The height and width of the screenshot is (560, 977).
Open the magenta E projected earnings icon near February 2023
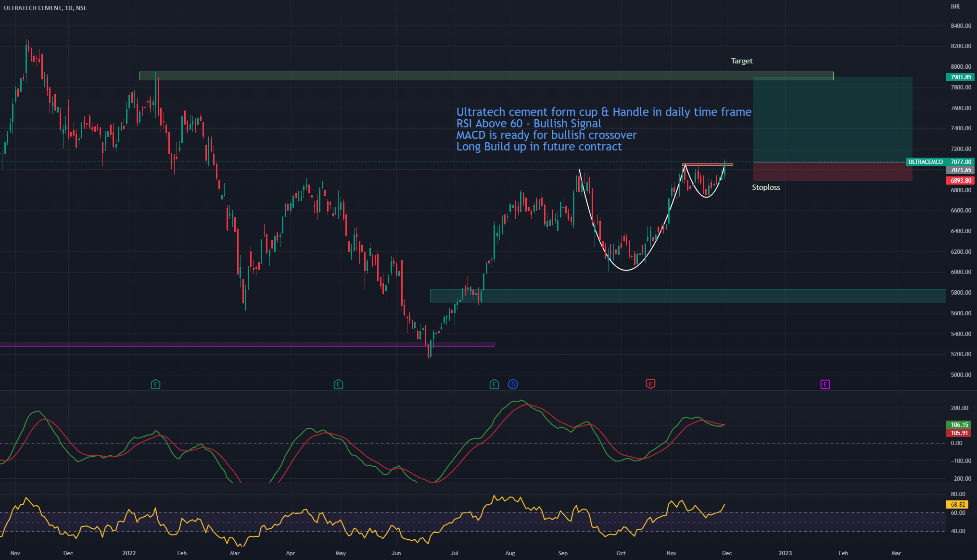click(x=825, y=384)
